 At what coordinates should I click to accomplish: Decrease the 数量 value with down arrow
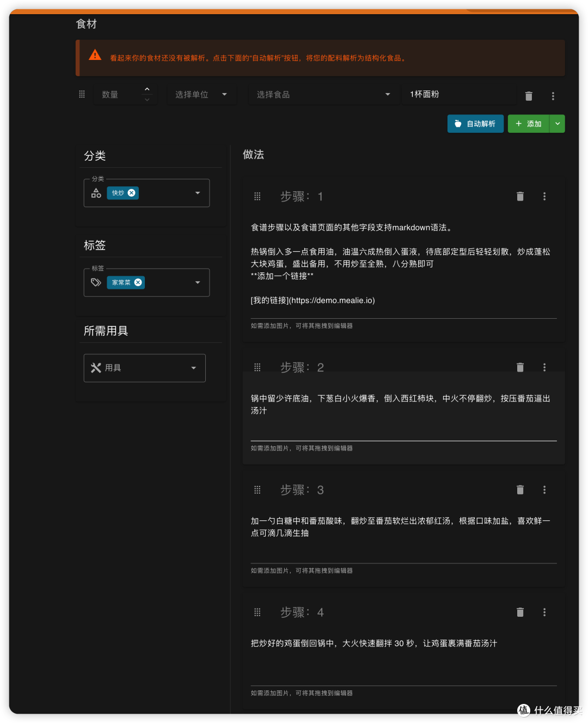coord(147,100)
